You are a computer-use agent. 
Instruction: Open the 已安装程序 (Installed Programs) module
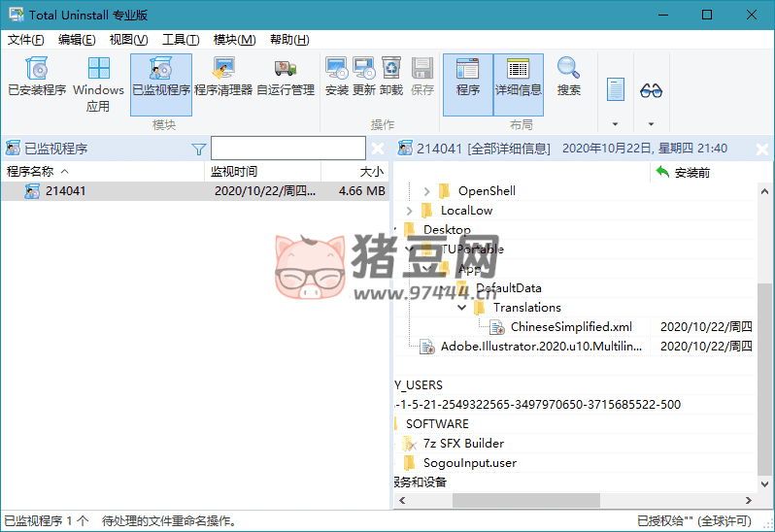pyautogui.click(x=37, y=77)
